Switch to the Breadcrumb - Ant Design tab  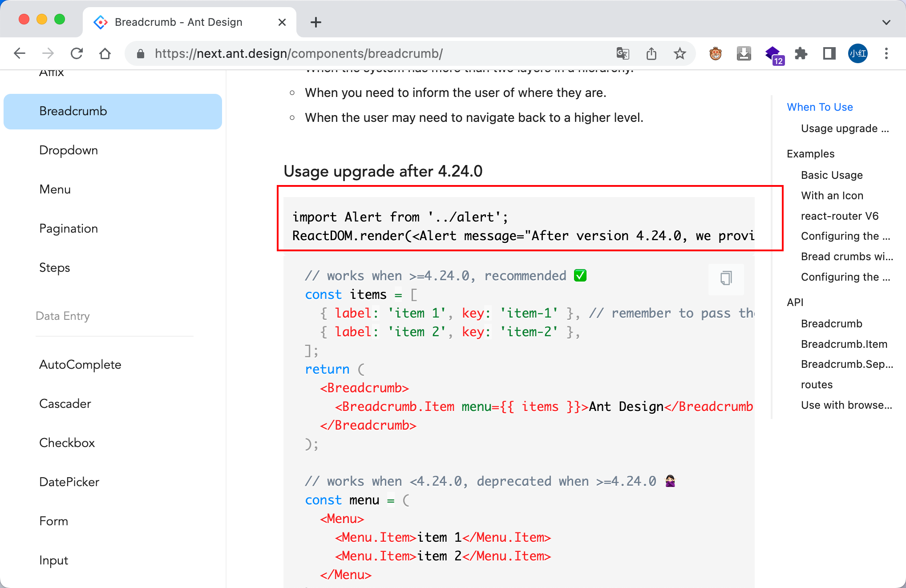178,22
